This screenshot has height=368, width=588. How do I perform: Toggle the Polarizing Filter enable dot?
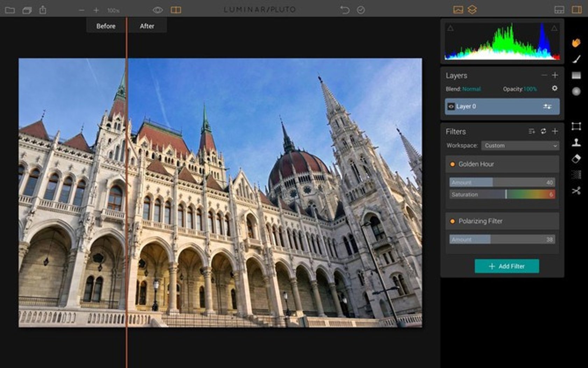[453, 221]
